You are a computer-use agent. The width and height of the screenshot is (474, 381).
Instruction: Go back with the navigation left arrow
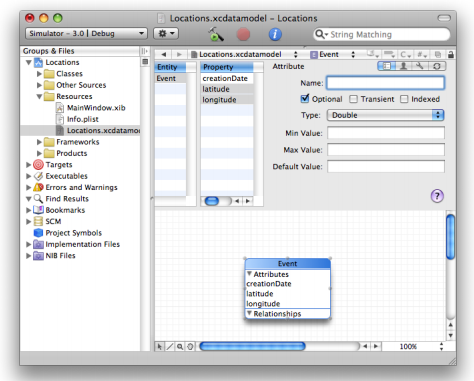point(164,54)
